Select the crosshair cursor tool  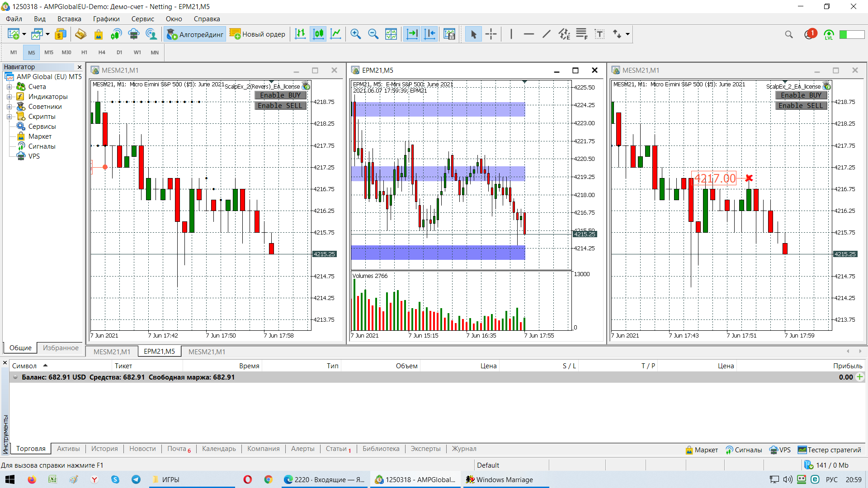(491, 34)
